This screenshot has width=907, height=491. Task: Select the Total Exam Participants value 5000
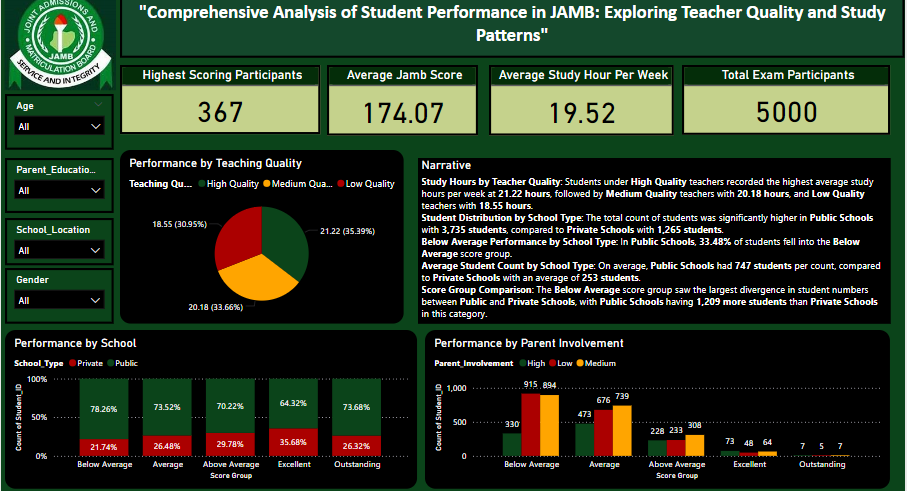click(x=787, y=112)
